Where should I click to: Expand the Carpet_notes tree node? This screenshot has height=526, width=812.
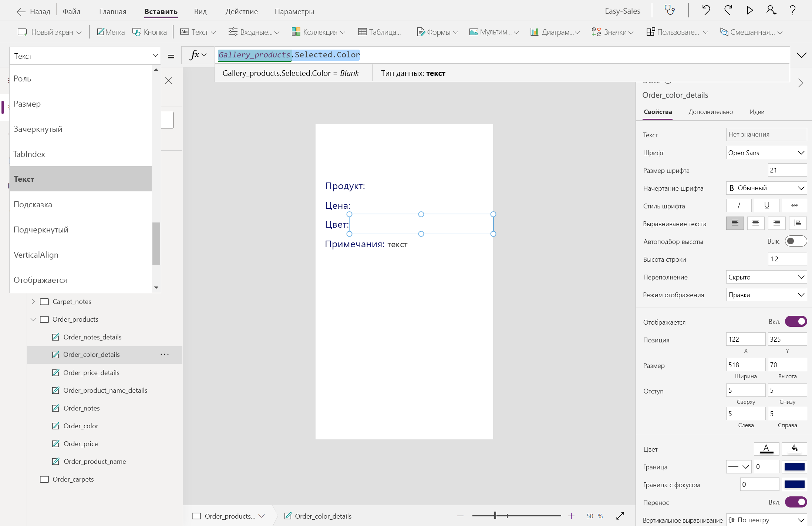[33, 302]
